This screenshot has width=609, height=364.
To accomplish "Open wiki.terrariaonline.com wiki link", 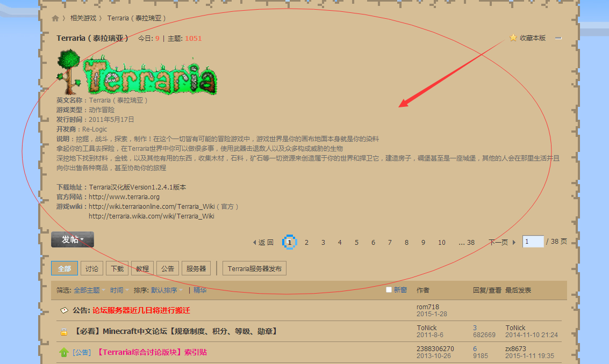I will (x=152, y=207).
